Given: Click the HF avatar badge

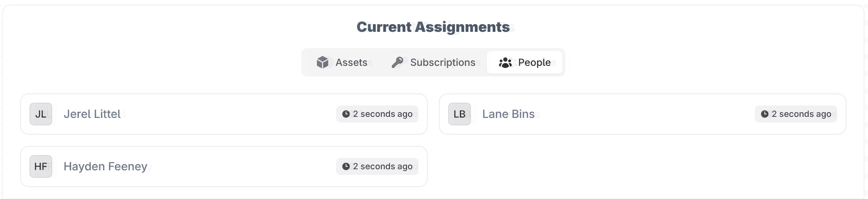Looking at the screenshot, I should pyautogui.click(x=41, y=166).
